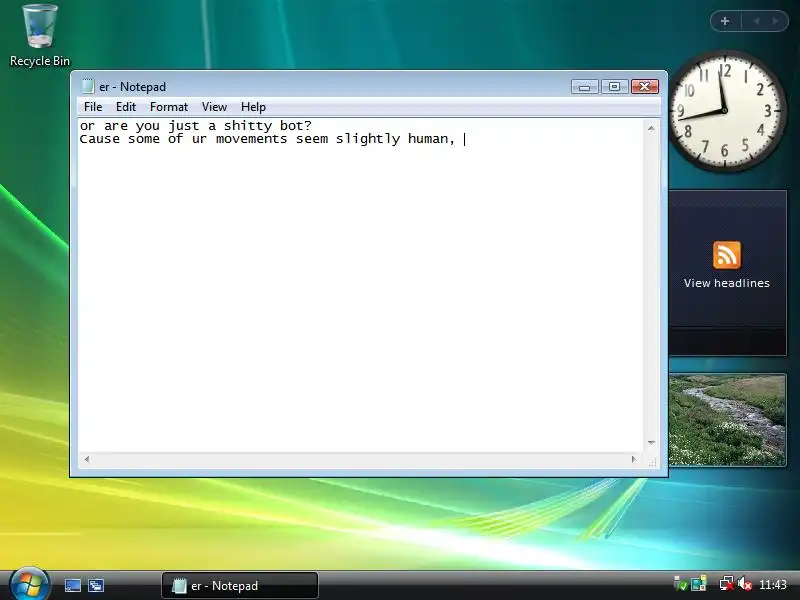Image resolution: width=800 pixels, height=600 pixels.
Task: Click the View headlines link
Action: (x=727, y=283)
